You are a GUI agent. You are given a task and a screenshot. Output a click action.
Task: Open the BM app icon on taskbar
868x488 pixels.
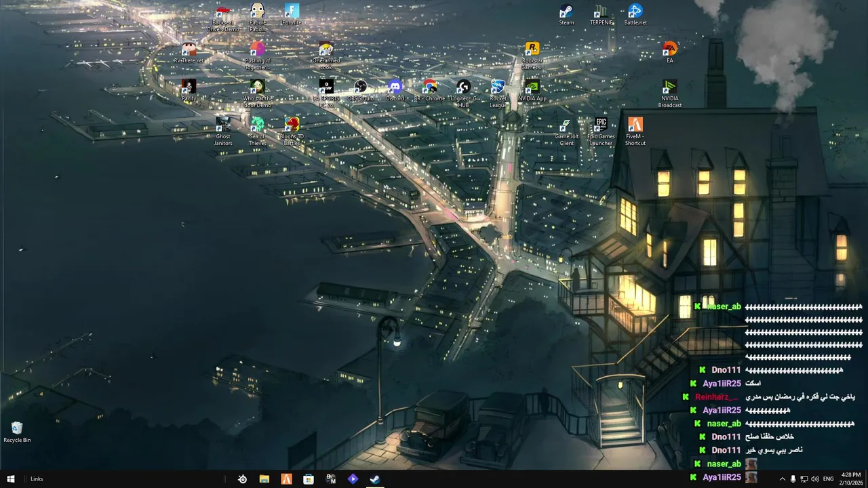click(x=331, y=479)
